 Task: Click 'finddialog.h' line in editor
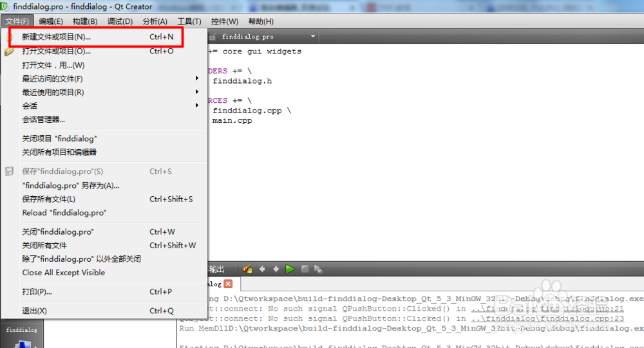242,81
